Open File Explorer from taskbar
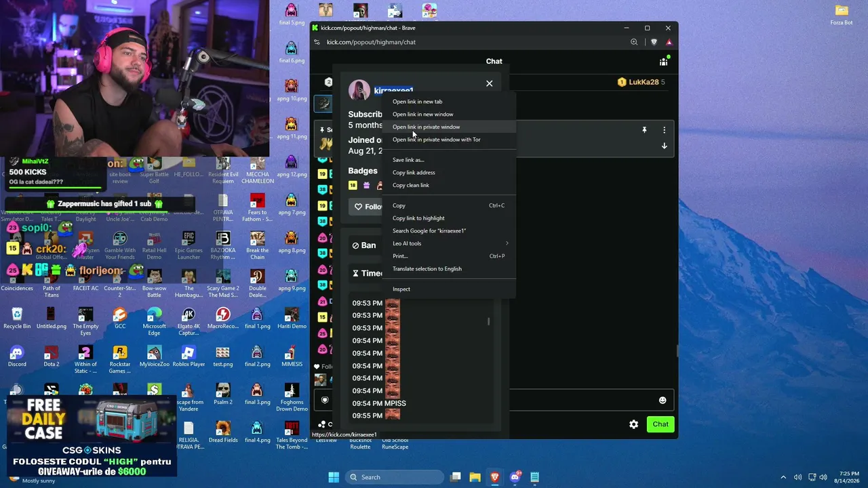The height and width of the screenshot is (488, 868). click(x=475, y=477)
